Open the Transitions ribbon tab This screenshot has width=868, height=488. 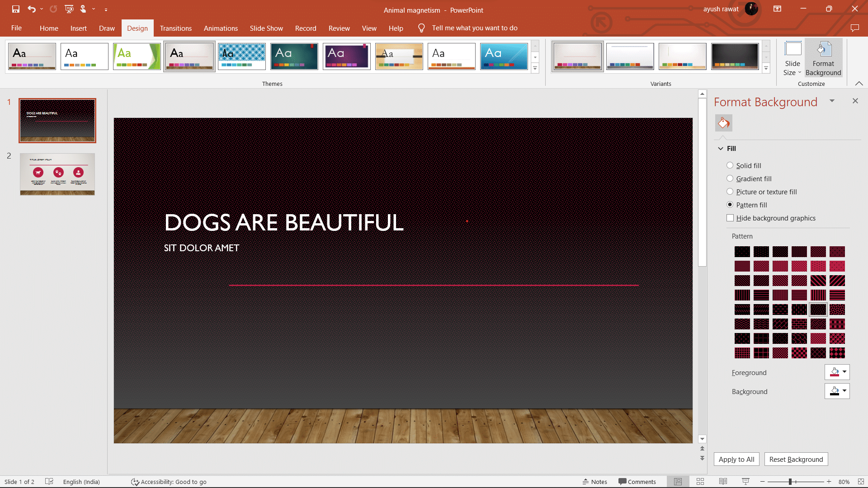(x=175, y=28)
